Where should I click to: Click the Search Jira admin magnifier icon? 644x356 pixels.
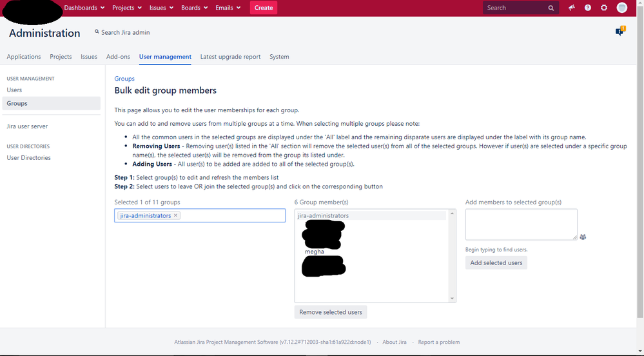(x=97, y=32)
